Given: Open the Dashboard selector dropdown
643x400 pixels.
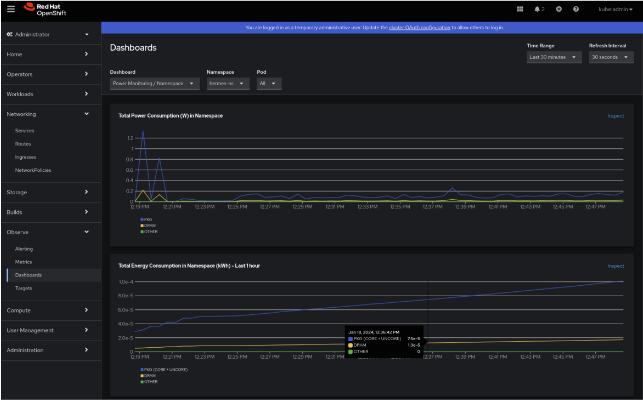Looking at the screenshot, I should pos(155,83).
